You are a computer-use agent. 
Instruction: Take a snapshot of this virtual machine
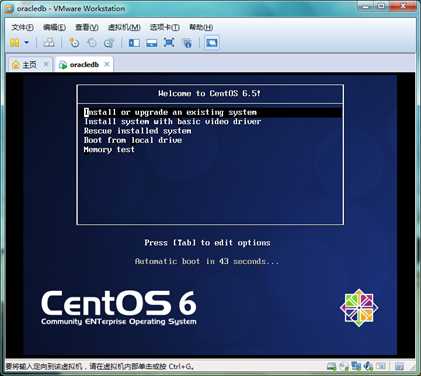(x=74, y=43)
